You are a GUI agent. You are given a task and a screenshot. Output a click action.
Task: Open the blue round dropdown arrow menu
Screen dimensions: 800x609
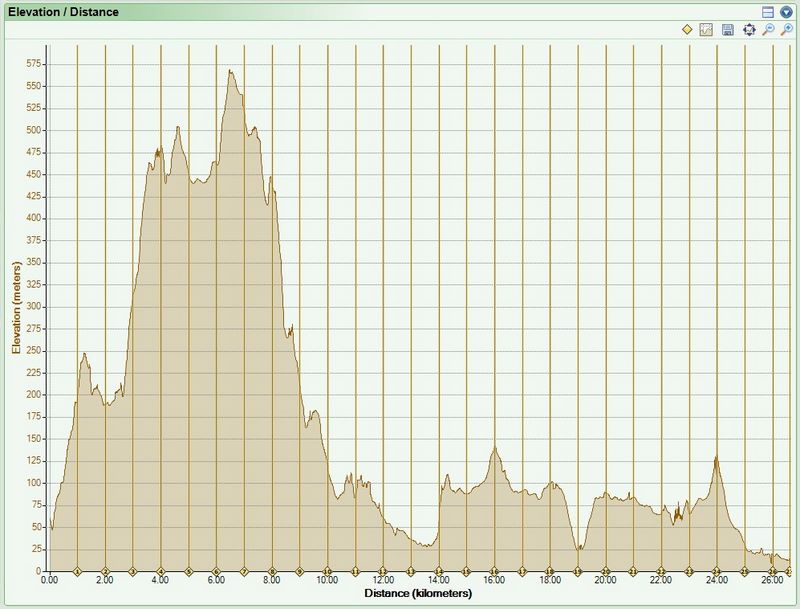point(786,11)
